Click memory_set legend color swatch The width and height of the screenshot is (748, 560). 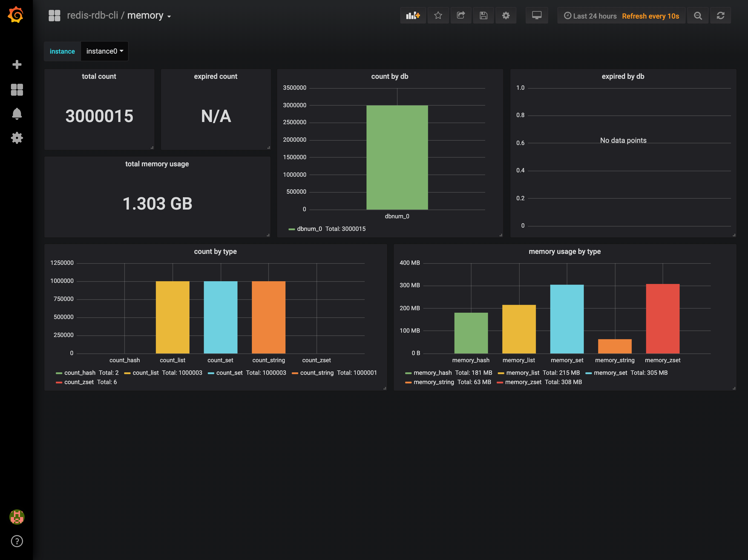point(588,373)
